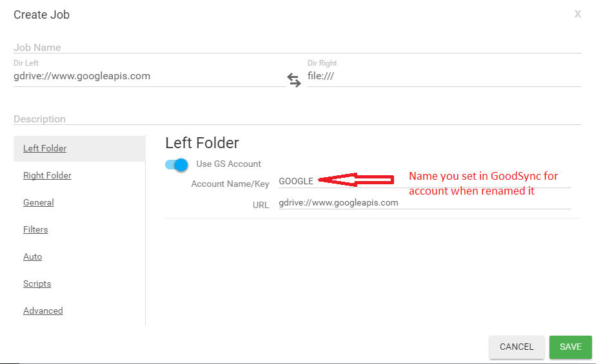Show the Scripts settings

click(37, 283)
